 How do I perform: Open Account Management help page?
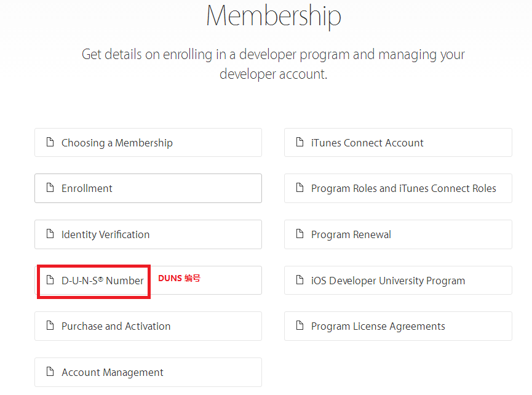click(112, 372)
